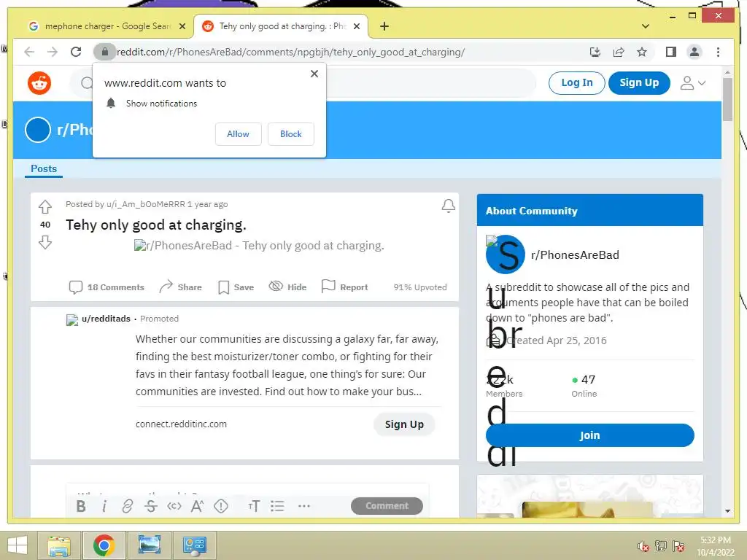Image resolution: width=747 pixels, height=560 pixels.
Task: Open the control panel taskbar app
Action: point(194,545)
